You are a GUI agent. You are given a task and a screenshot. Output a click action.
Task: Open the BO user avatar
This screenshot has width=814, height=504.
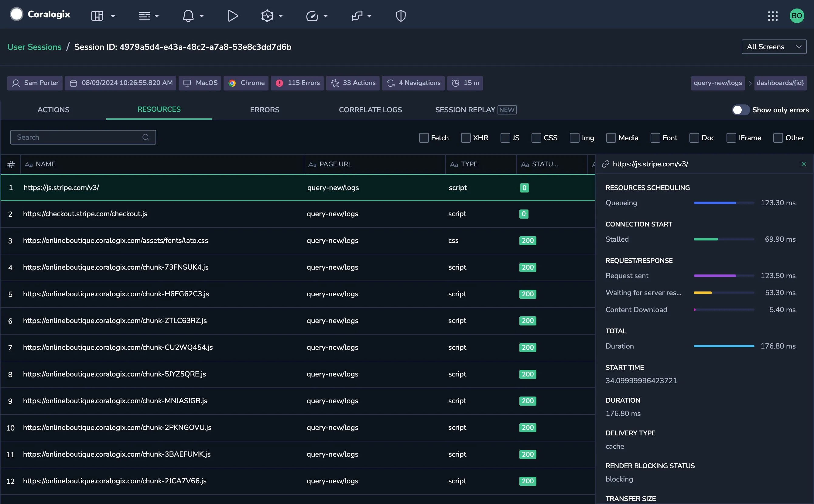click(797, 16)
